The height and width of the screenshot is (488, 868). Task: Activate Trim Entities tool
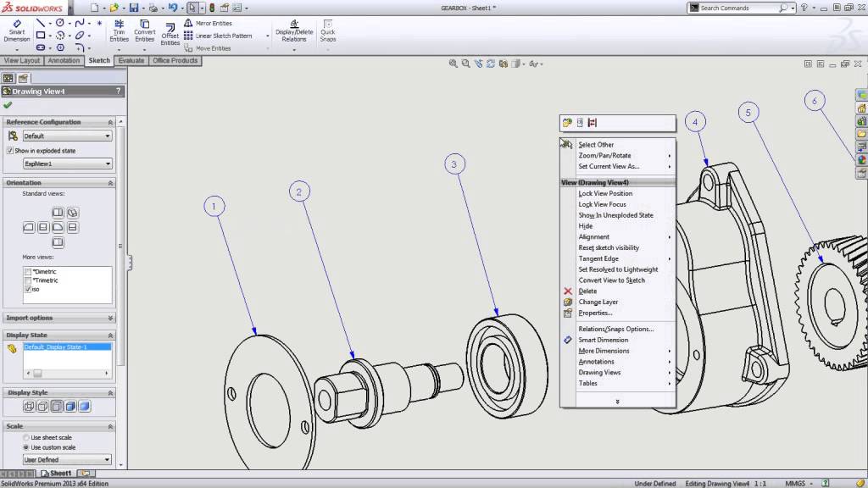(x=119, y=31)
